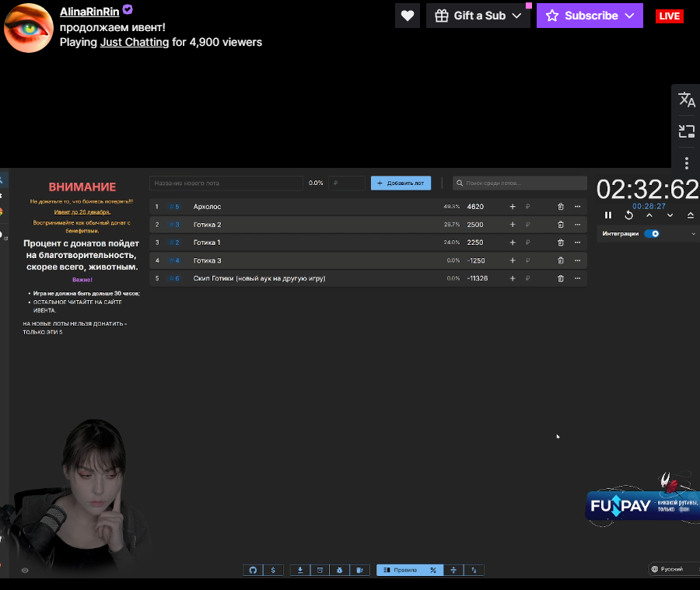Open more options for Готика 3 lot
The height and width of the screenshot is (590, 700).
click(x=577, y=260)
